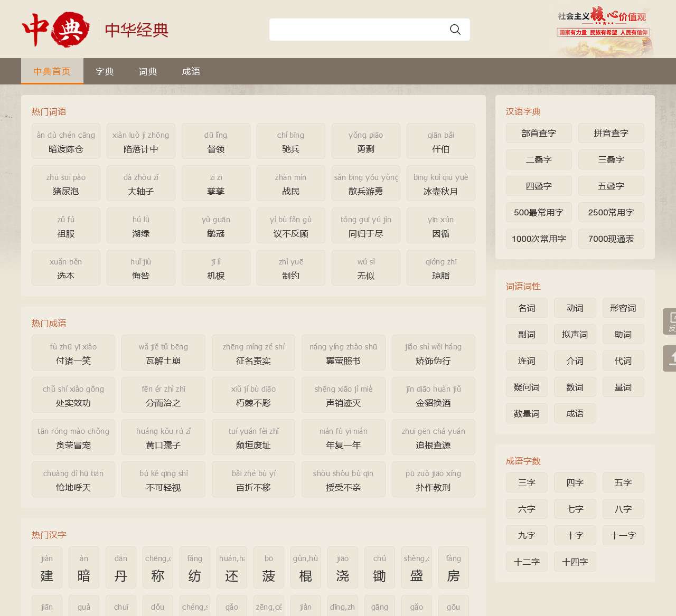
Task: Select 形容词 word category
Action: (x=623, y=308)
